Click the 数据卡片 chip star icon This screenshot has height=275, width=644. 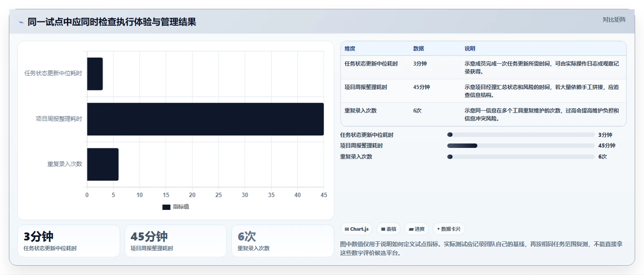(438, 229)
